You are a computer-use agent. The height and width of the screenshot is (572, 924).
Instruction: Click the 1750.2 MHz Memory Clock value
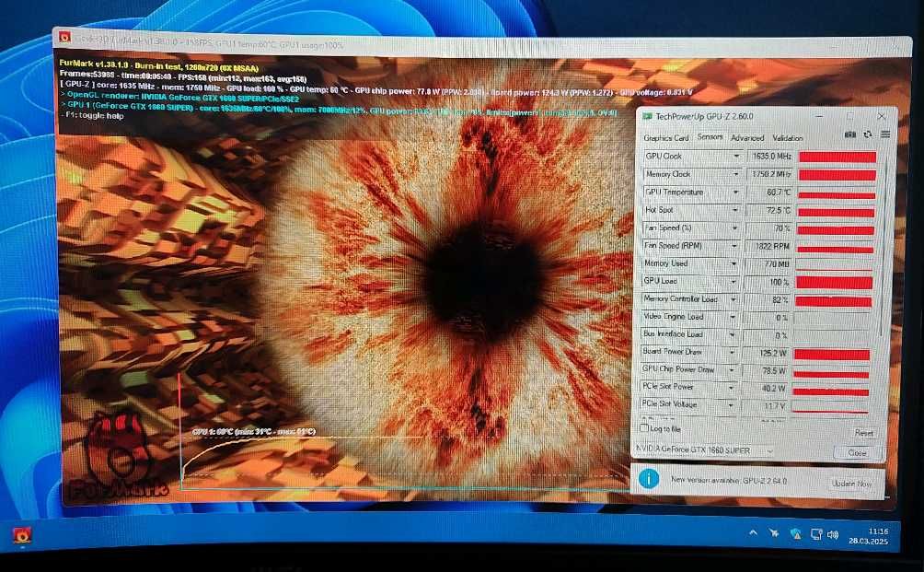pos(770,175)
